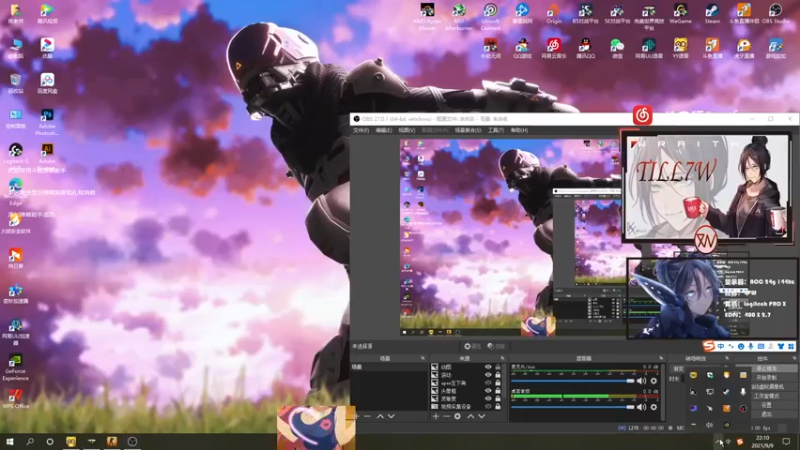Click the 工作室模式 button

point(766,396)
